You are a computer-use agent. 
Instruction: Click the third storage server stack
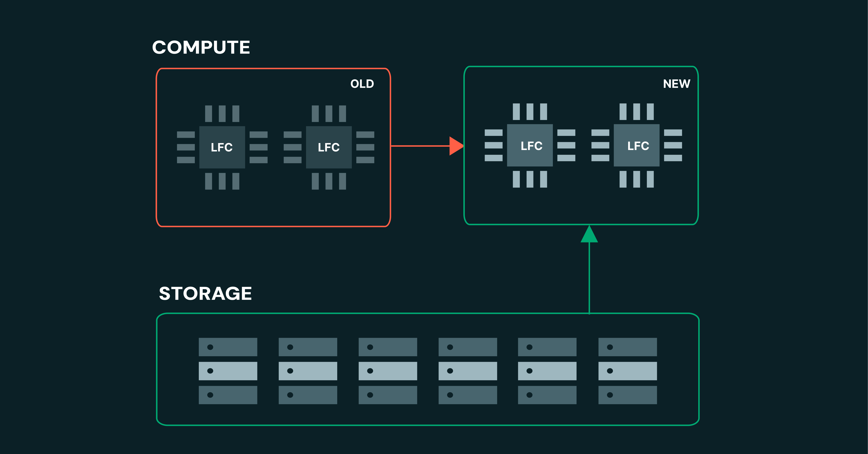coord(387,371)
